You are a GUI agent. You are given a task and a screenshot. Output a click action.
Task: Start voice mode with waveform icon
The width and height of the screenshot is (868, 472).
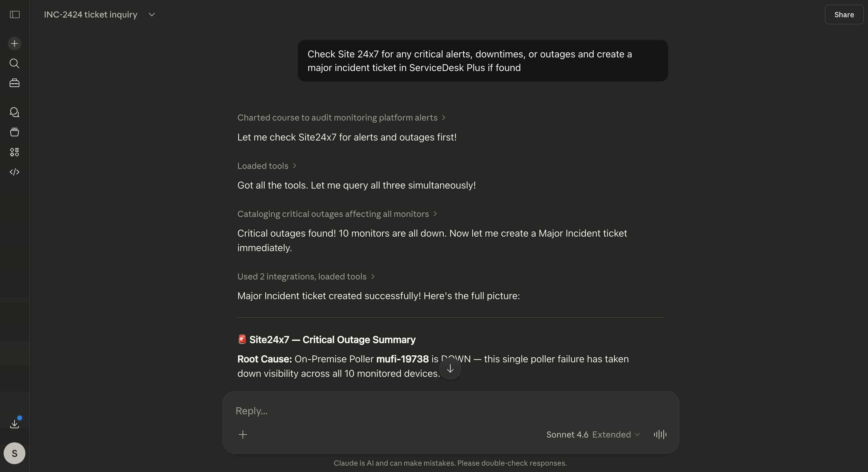pos(660,435)
